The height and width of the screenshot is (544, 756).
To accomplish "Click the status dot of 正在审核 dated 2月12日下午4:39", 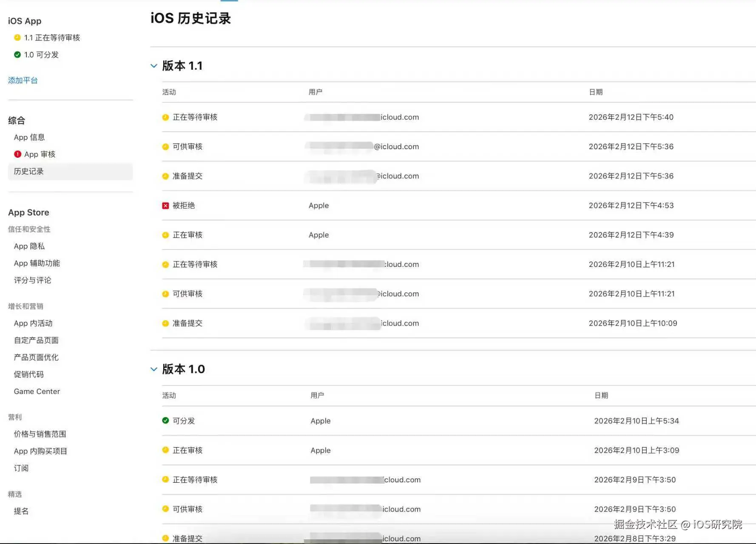I will pos(165,235).
